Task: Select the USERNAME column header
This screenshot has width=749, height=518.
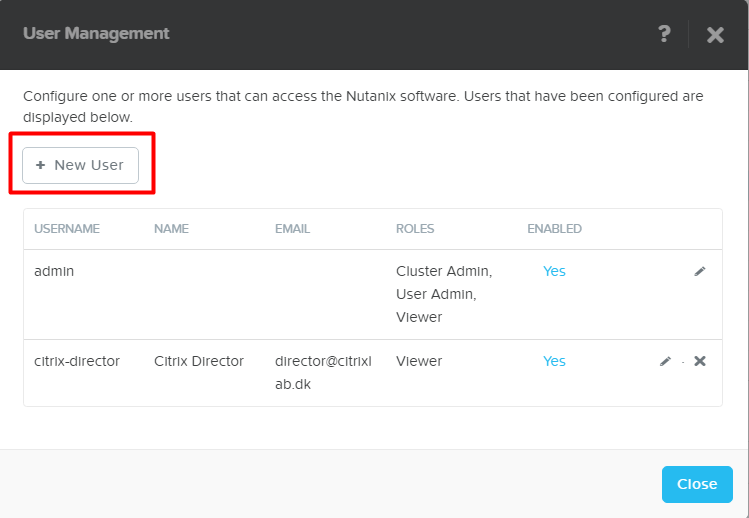Action: click(67, 229)
